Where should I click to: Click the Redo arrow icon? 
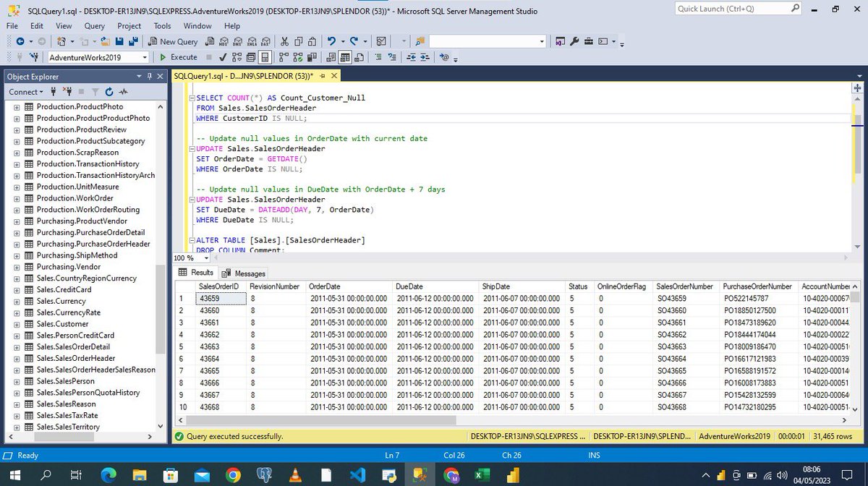click(354, 41)
